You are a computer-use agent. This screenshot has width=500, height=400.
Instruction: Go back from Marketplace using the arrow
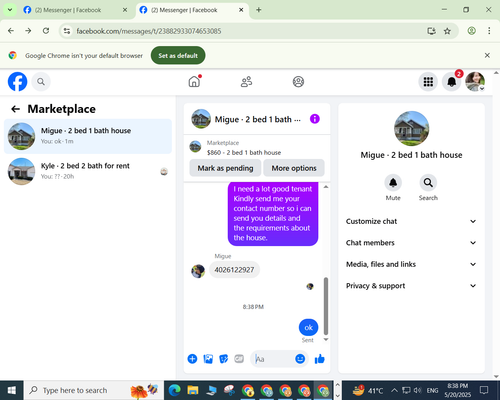pos(15,109)
